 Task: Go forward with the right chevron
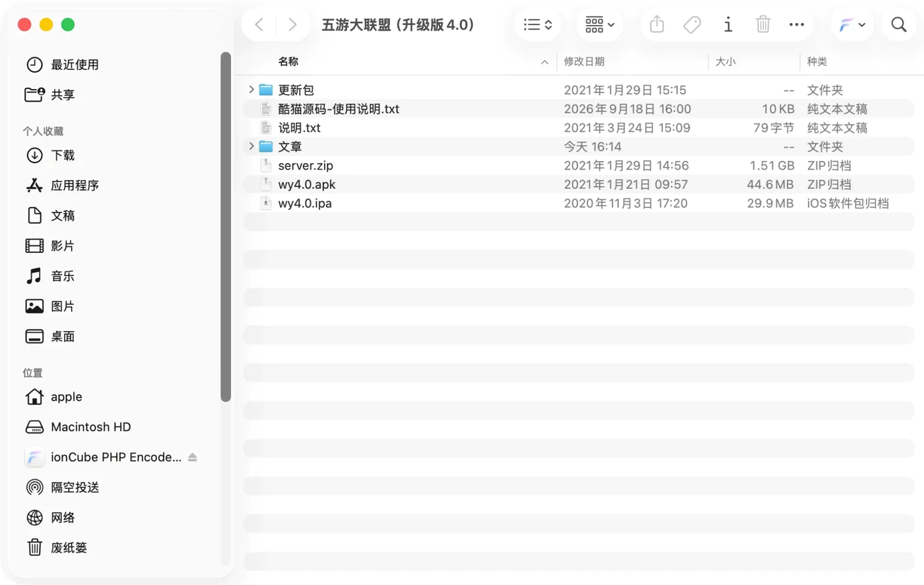292,25
